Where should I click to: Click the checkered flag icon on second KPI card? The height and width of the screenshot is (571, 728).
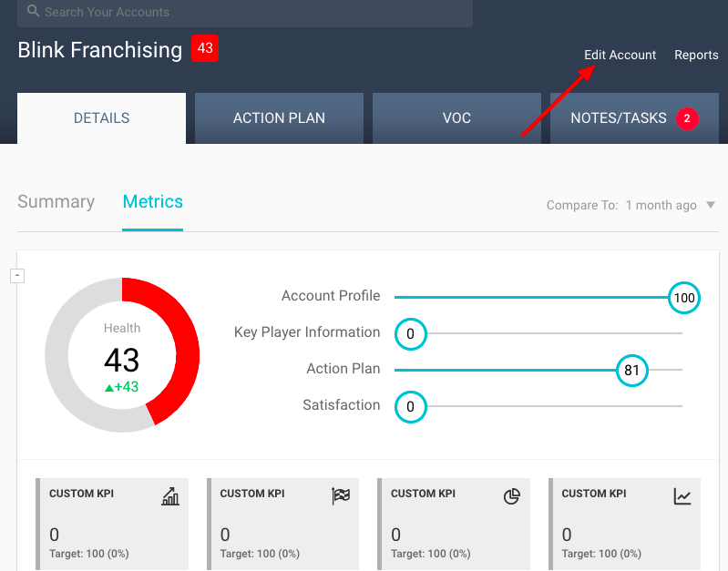tap(341, 496)
